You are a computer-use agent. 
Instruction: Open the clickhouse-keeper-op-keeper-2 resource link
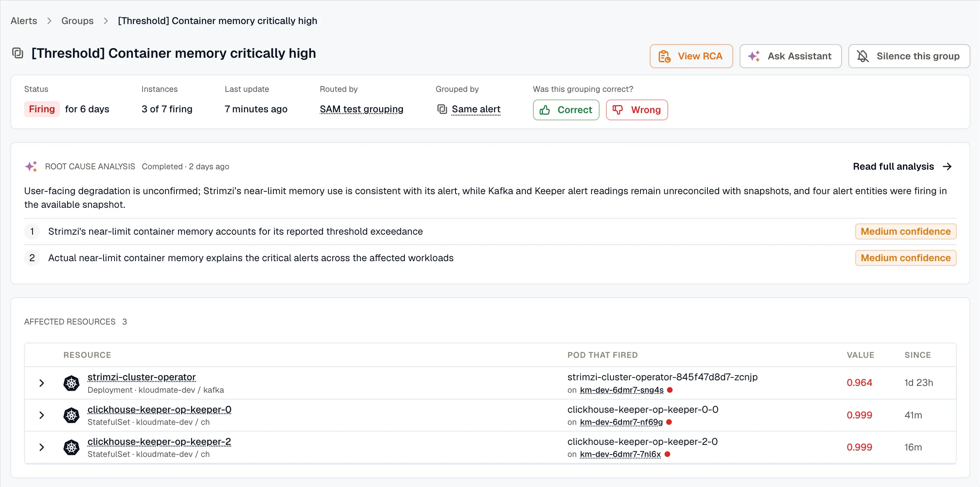click(x=159, y=442)
